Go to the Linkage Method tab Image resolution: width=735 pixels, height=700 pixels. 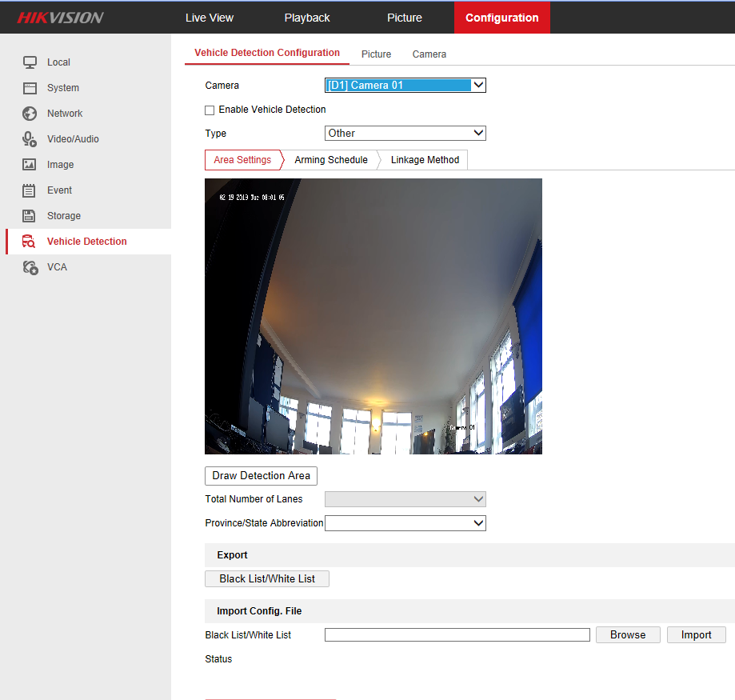point(425,160)
